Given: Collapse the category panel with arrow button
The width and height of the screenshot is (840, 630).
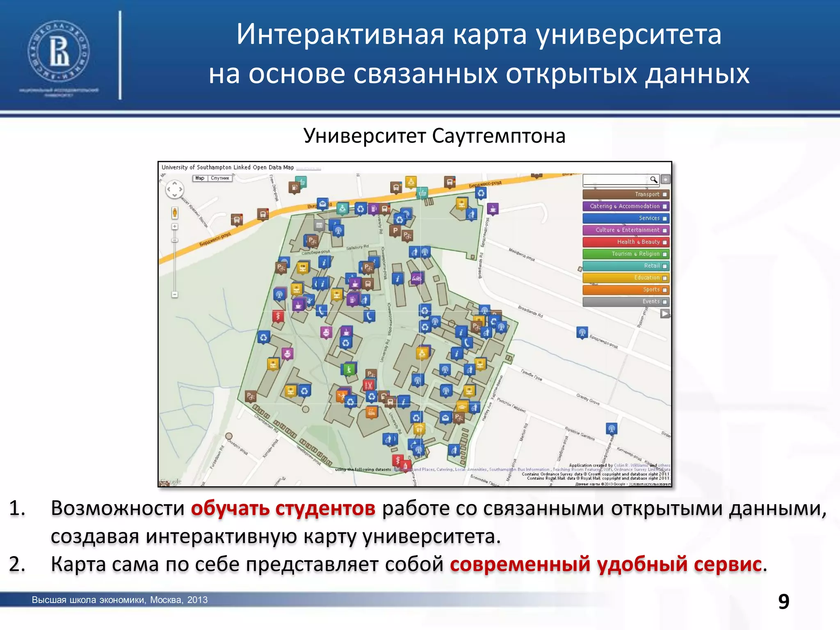Looking at the screenshot, I should click(664, 314).
